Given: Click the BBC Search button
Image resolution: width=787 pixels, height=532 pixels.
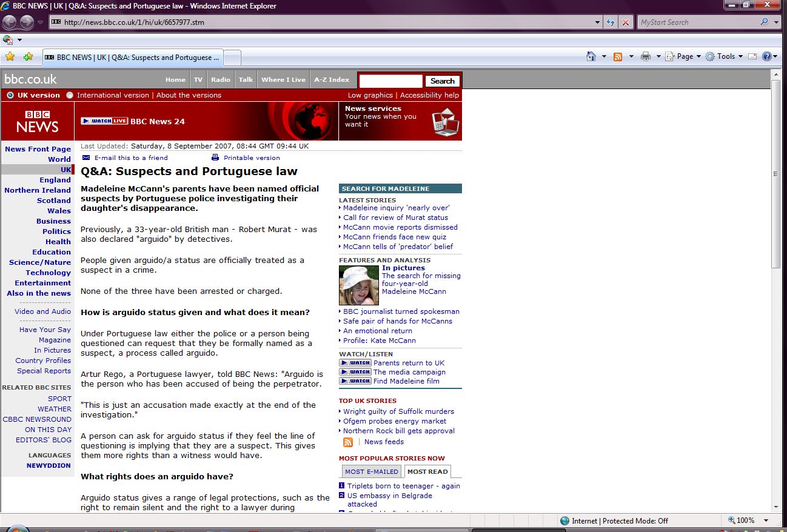Looking at the screenshot, I should point(443,81).
